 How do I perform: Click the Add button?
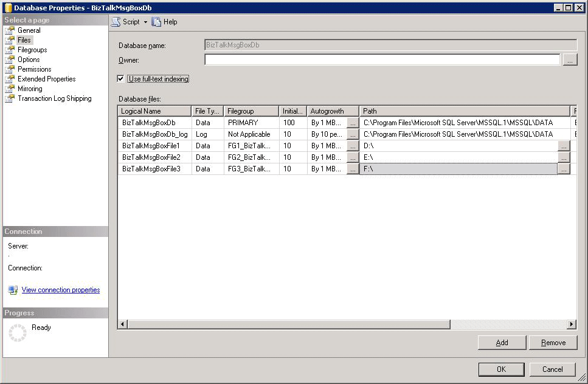coord(501,342)
